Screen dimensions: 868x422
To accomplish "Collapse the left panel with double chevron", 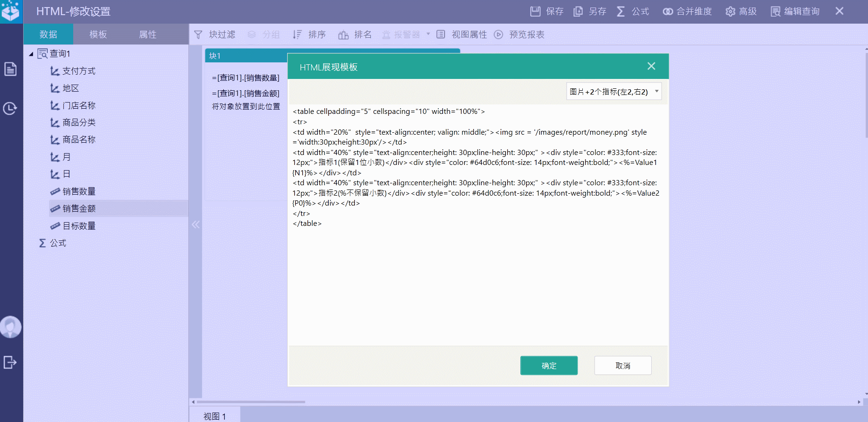I will [x=196, y=225].
